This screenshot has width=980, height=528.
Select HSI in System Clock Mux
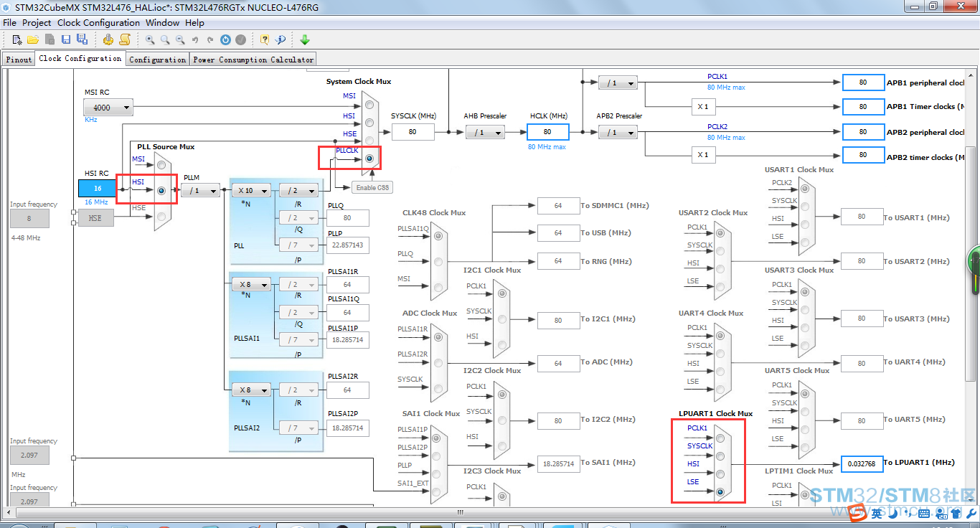[x=369, y=123]
